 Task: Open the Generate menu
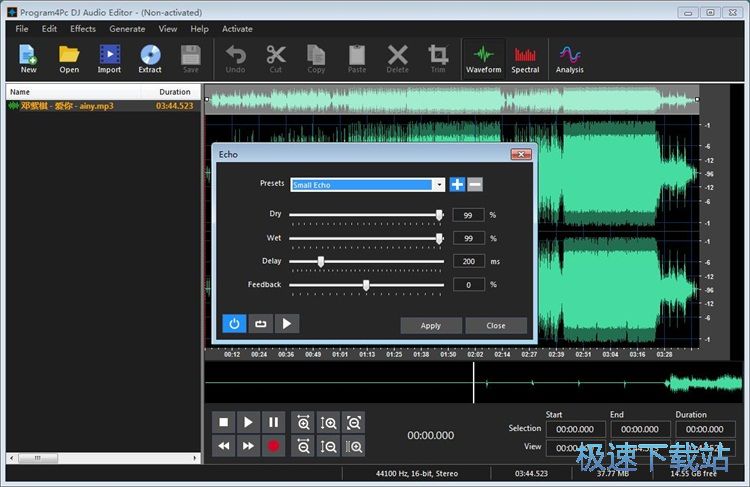(127, 29)
